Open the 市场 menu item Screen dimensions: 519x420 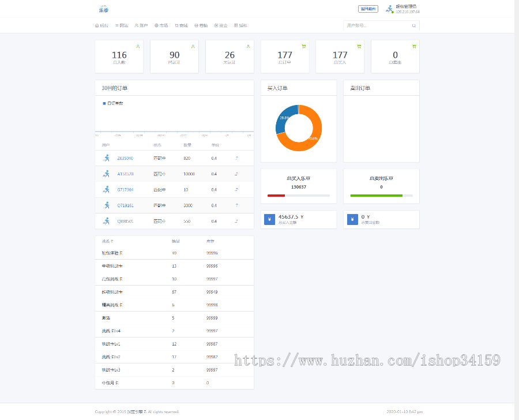tap(161, 25)
